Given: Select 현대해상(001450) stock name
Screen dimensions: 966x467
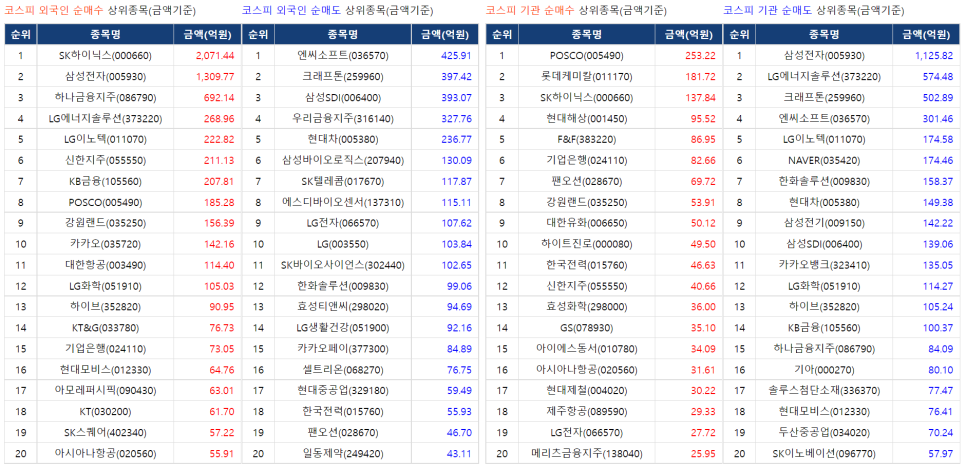Looking at the screenshot, I should pos(586,118).
